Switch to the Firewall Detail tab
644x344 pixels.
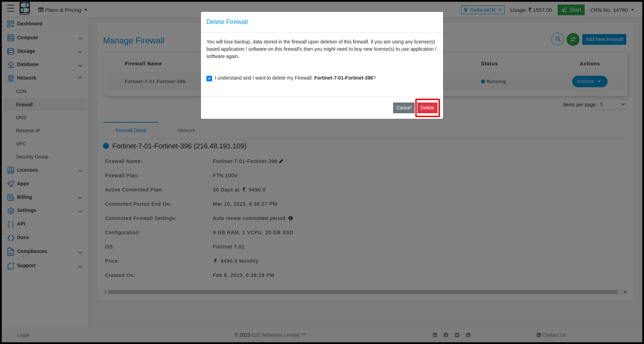[x=131, y=130]
